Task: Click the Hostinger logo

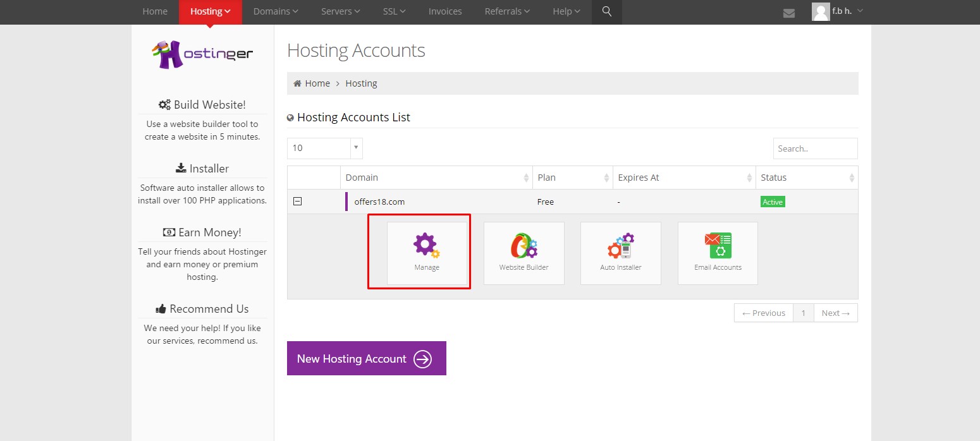Action: coord(202,54)
